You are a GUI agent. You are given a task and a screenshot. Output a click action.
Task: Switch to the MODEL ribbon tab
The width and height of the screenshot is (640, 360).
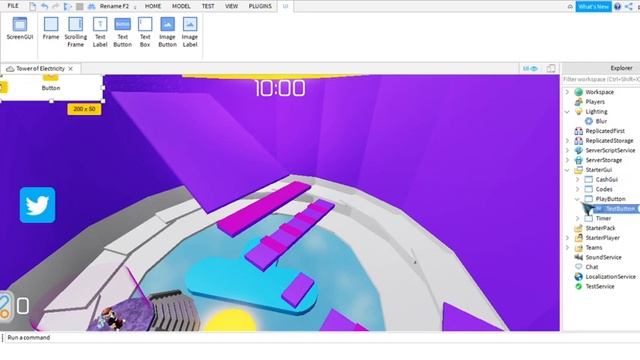pyautogui.click(x=181, y=6)
